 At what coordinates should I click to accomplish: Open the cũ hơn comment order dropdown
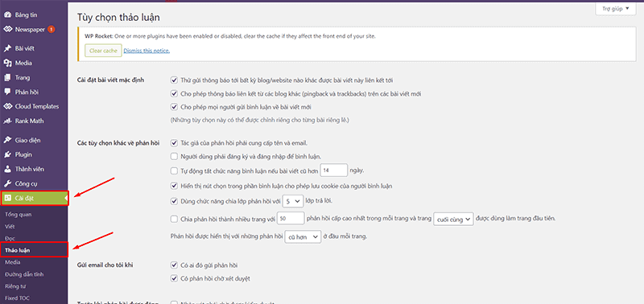point(303,236)
